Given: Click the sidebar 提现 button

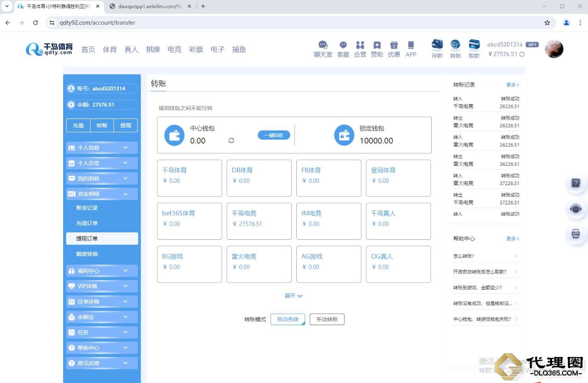Looking at the screenshot, I should click(x=126, y=125).
